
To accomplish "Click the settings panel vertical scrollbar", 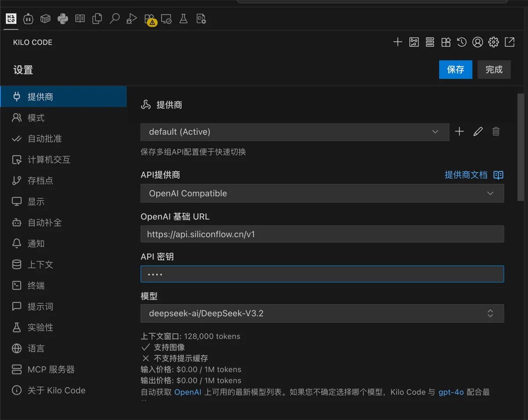I will [x=521, y=147].
